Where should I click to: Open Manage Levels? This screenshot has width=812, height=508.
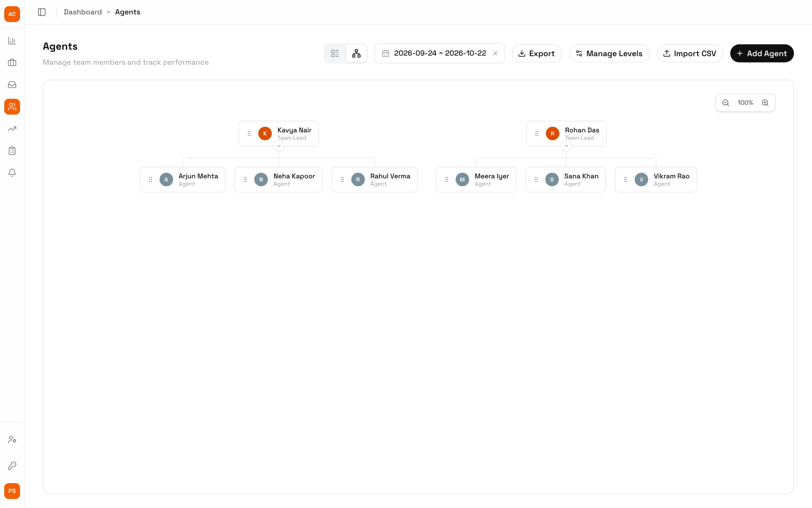(x=609, y=53)
